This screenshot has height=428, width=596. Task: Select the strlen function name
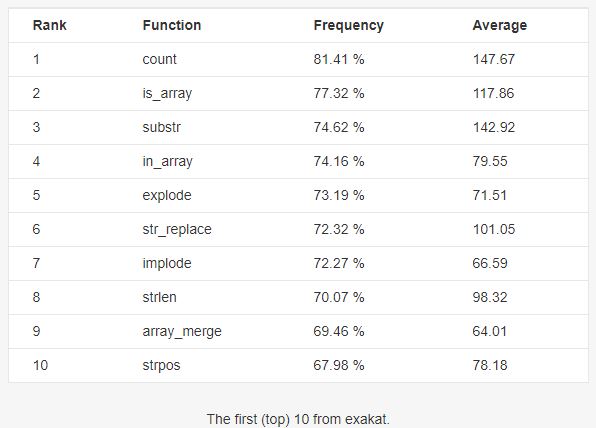(159, 297)
